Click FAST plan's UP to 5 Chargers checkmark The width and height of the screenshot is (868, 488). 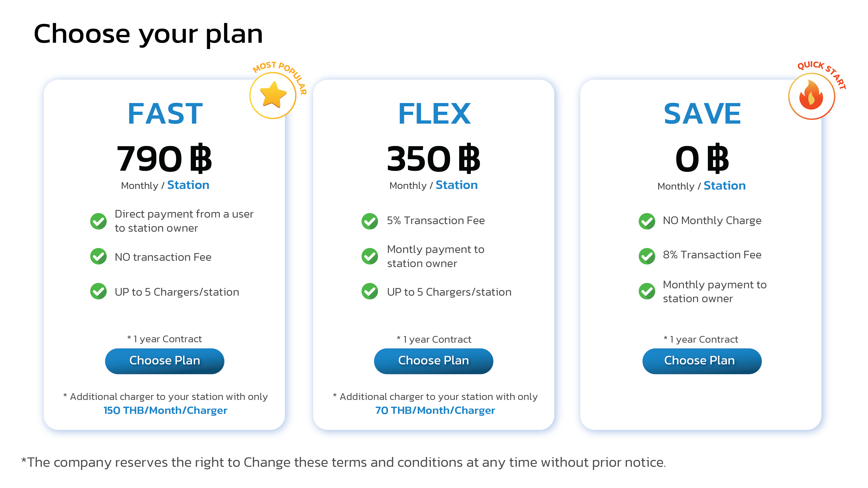pyautogui.click(x=98, y=291)
